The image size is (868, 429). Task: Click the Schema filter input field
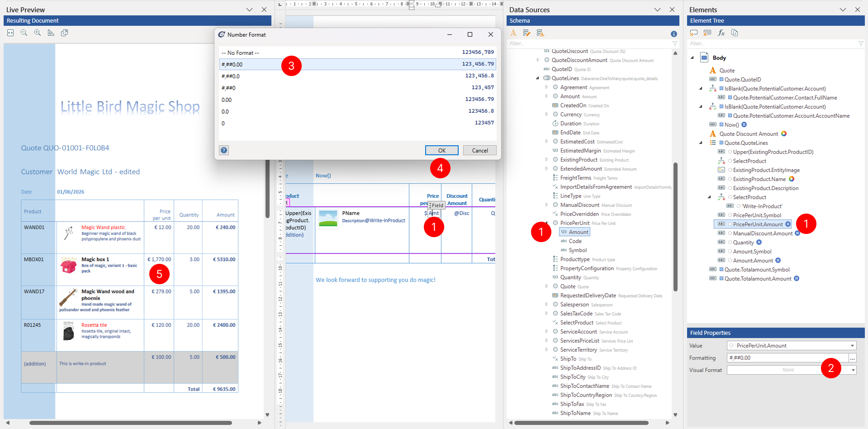pyautogui.click(x=589, y=43)
